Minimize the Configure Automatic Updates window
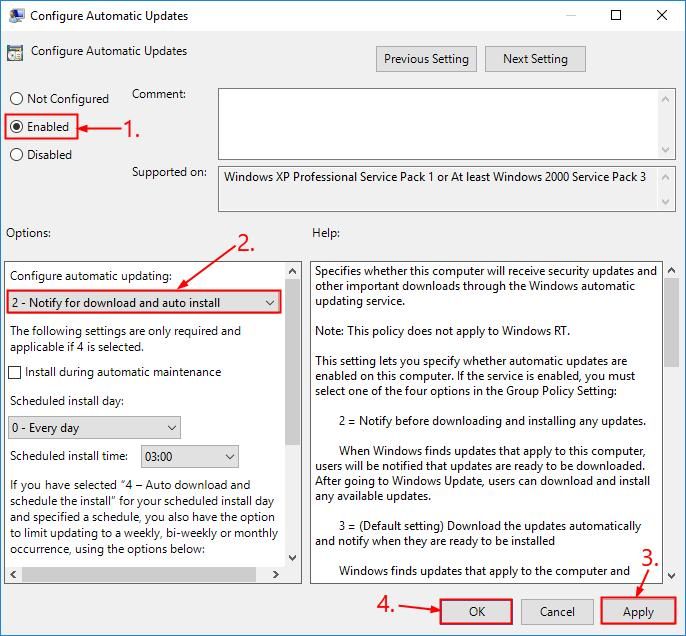 pos(570,16)
